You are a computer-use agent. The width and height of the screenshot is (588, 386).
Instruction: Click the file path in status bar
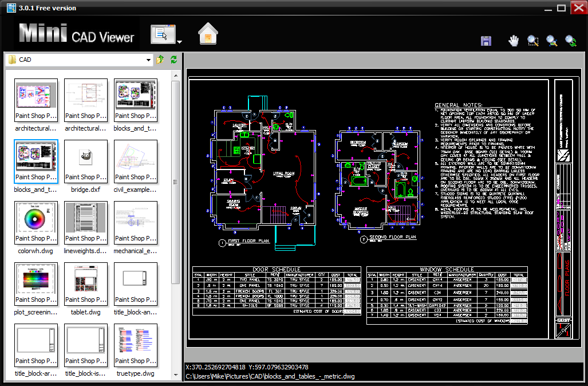click(x=270, y=376)
